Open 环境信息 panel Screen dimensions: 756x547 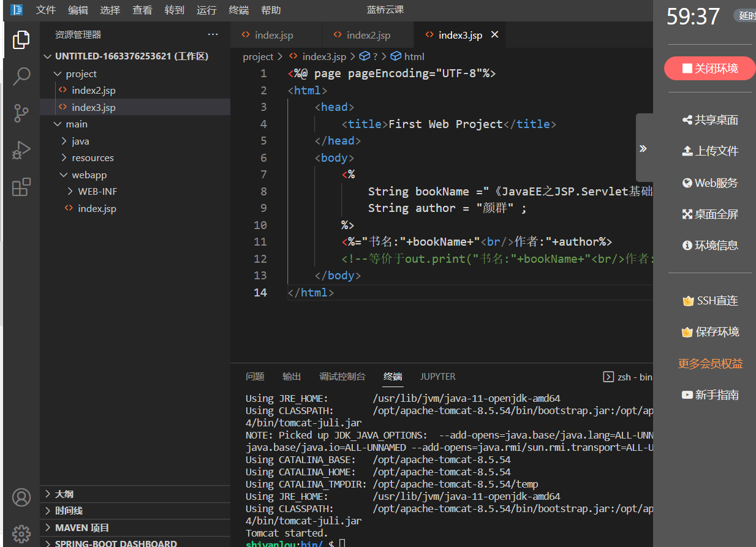pyautogui.click(x=709, y=246)
